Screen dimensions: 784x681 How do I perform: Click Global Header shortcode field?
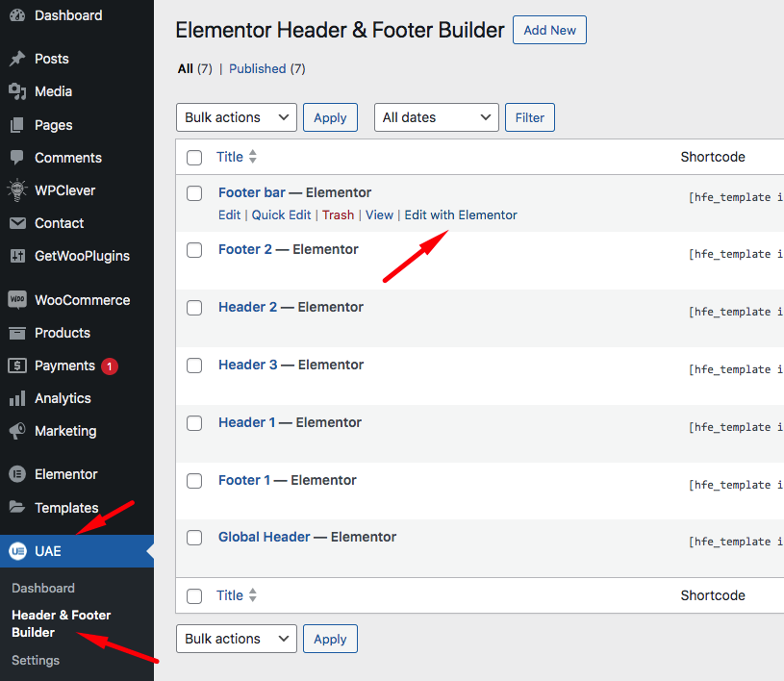coord(736,542)
